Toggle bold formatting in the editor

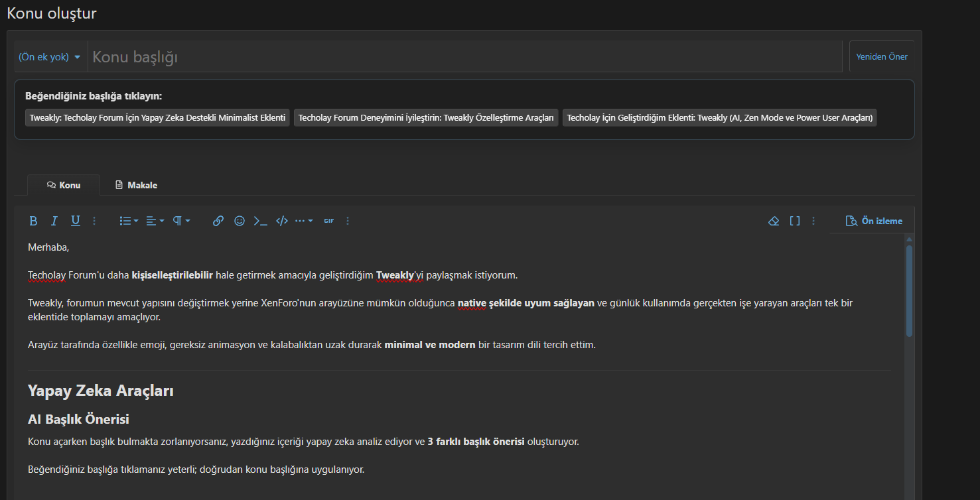[x=33, y=221]
